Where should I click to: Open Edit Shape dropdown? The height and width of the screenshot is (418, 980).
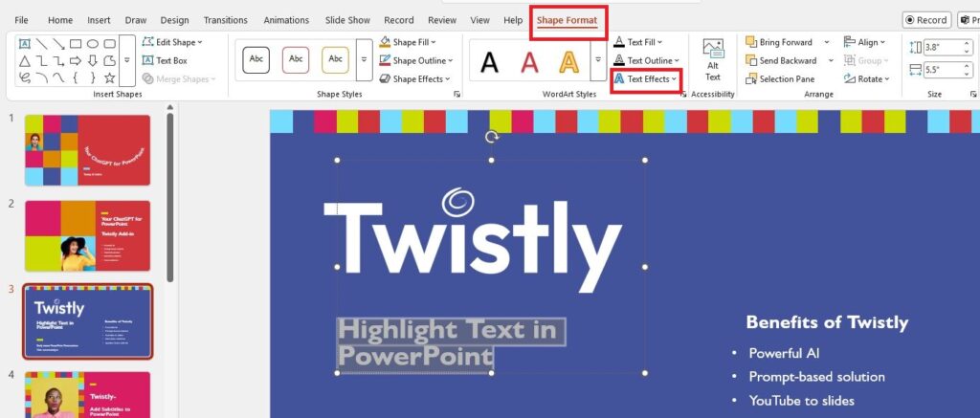(172, 42)
